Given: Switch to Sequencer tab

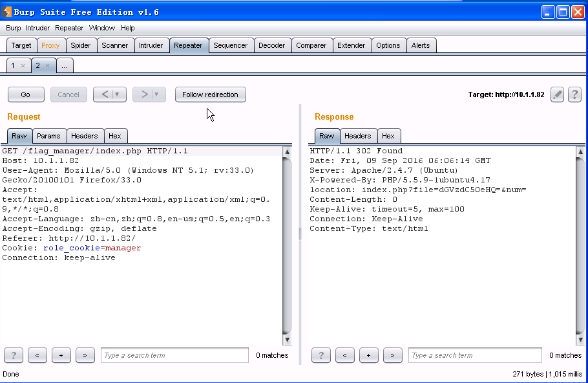Looking at the screenshot, I should [231, 45].
